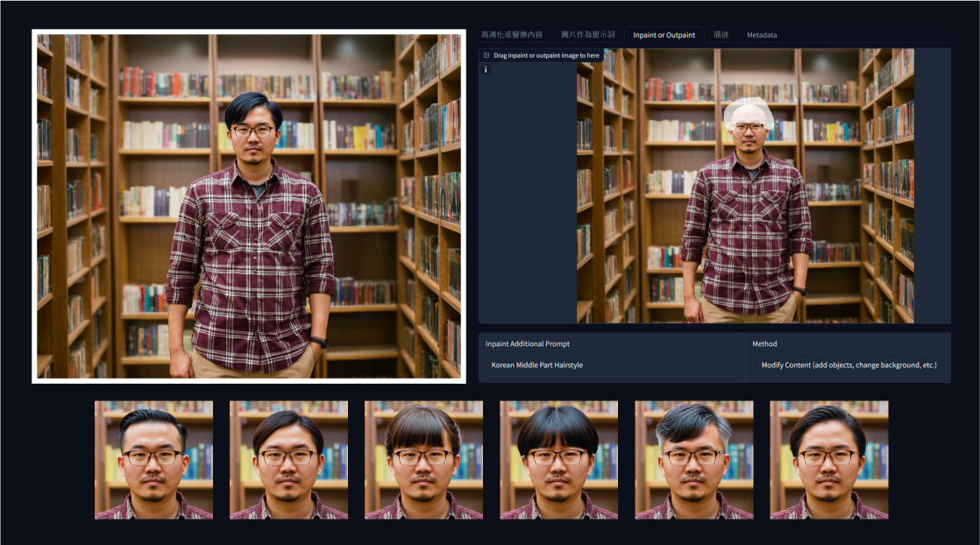Screen dimensions: 980x545
Task: Select the gray-haired hairstyle thumbnail
Action: (x=693, y=460)
